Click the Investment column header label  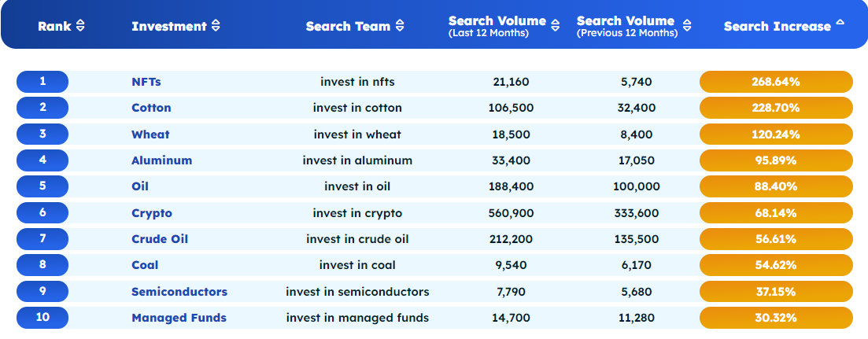168,27
